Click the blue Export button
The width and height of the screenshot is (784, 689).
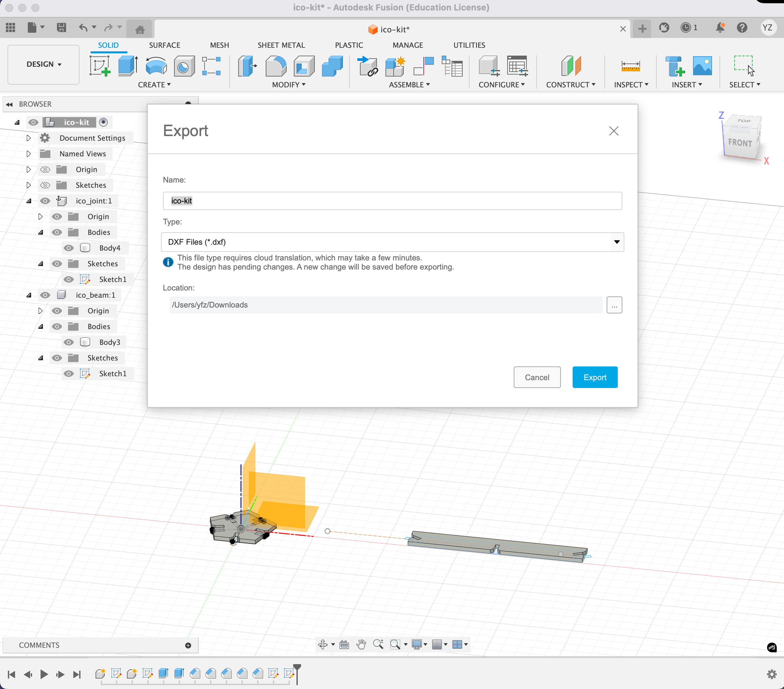(595, 377)
